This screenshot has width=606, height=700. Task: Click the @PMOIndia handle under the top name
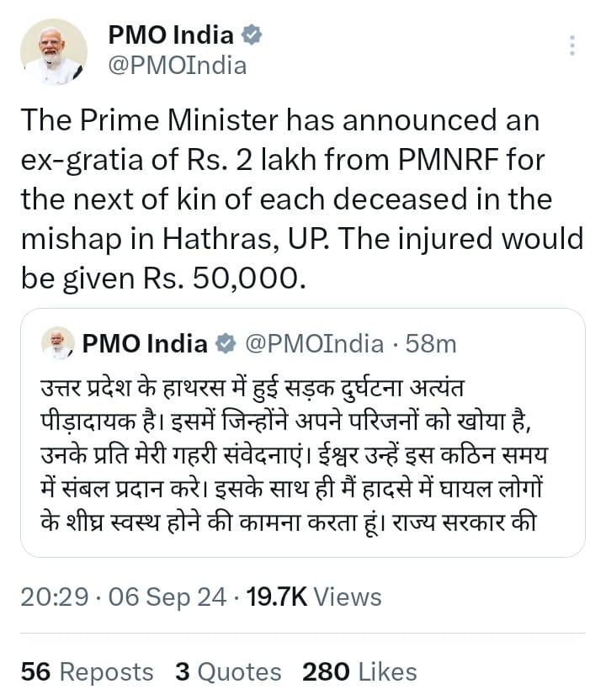[178, 66]
